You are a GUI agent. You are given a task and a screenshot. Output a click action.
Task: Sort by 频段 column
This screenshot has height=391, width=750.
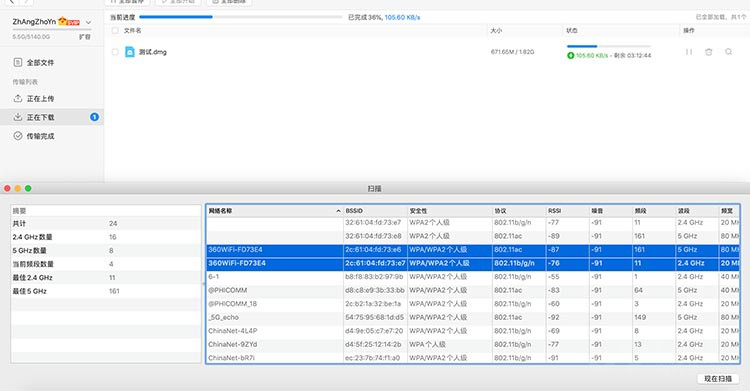654,211
